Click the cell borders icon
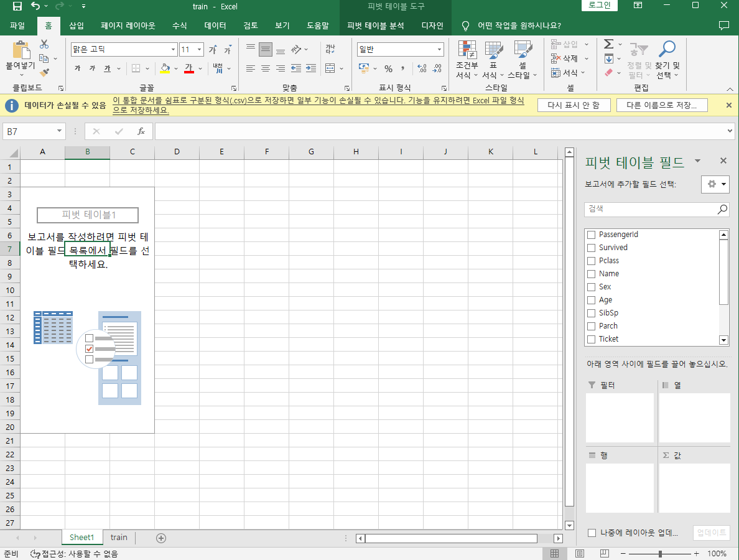Viewport: 739px width, 560px height. point(136,68)
